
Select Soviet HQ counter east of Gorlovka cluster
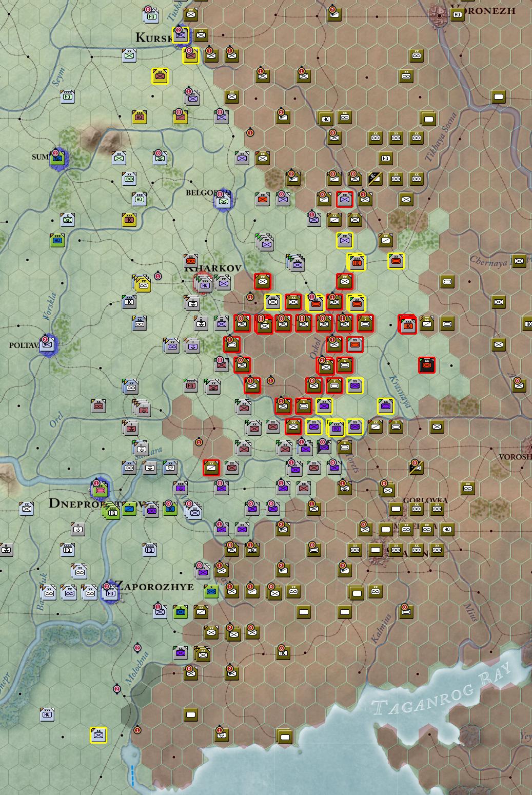[x=447, y=529]
